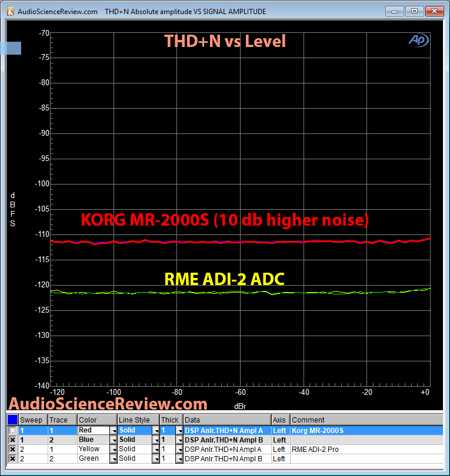Open the Color dropdown next to Green
Viewport: 450px width, 476px height.
[114, 459]
